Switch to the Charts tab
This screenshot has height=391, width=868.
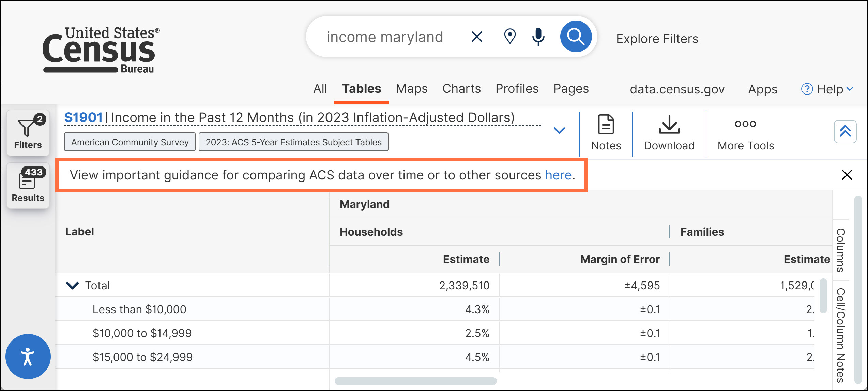point(461,89)
